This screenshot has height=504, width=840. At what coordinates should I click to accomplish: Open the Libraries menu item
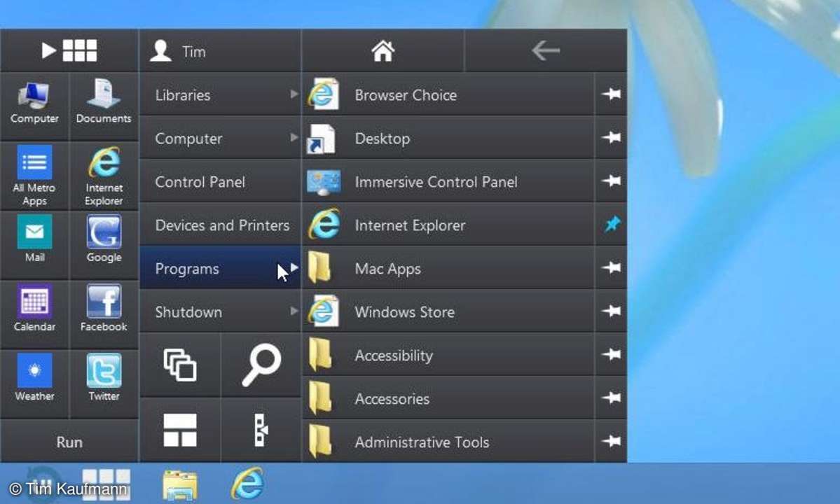point(220,94)
